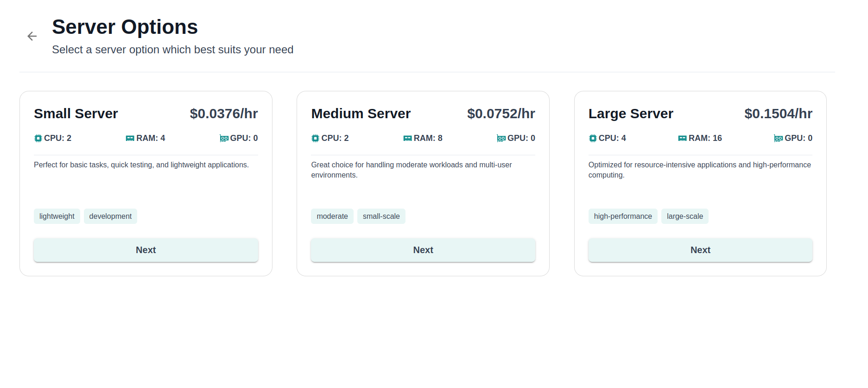Select the high-performance tag

[x=623, y=216]
